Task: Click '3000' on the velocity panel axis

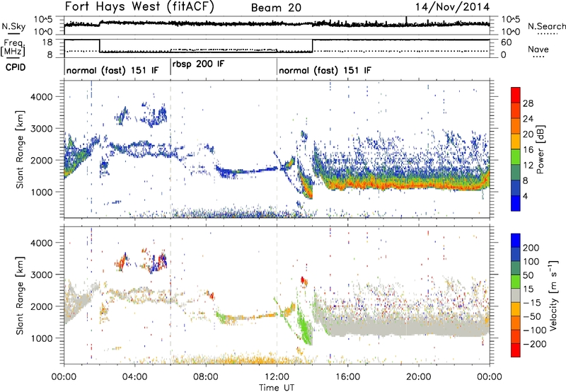Action: tap(41, 275)
